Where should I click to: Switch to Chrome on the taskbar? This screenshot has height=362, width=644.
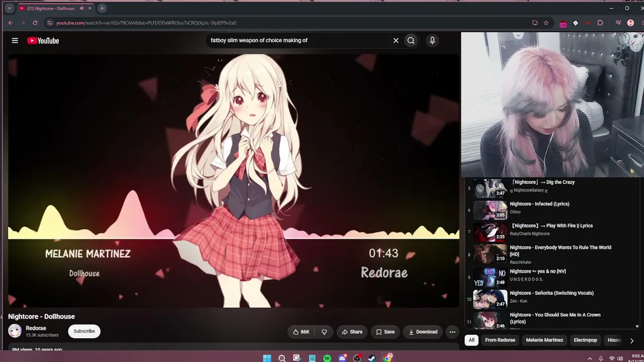(x=387, y=358)
